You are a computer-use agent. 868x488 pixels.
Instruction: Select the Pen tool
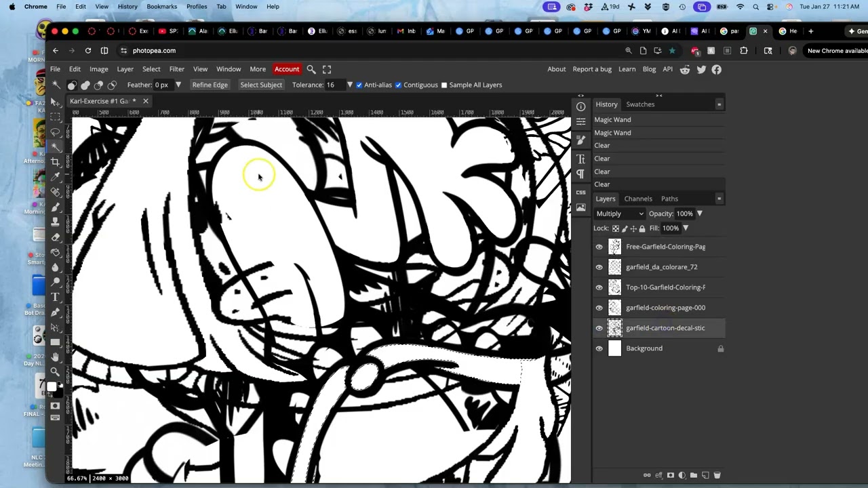pyautogui.click(x=56, y=312)
